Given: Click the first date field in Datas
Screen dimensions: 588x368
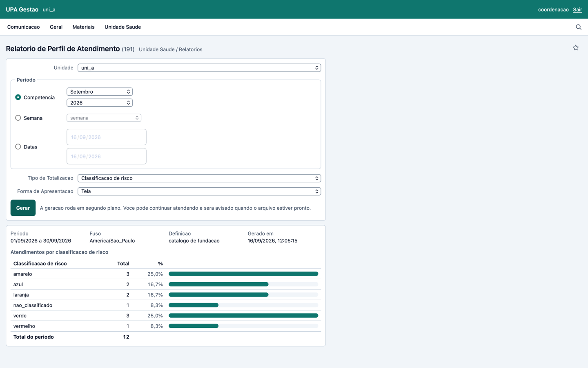Looking at the screenshot, I should [106, 137].
